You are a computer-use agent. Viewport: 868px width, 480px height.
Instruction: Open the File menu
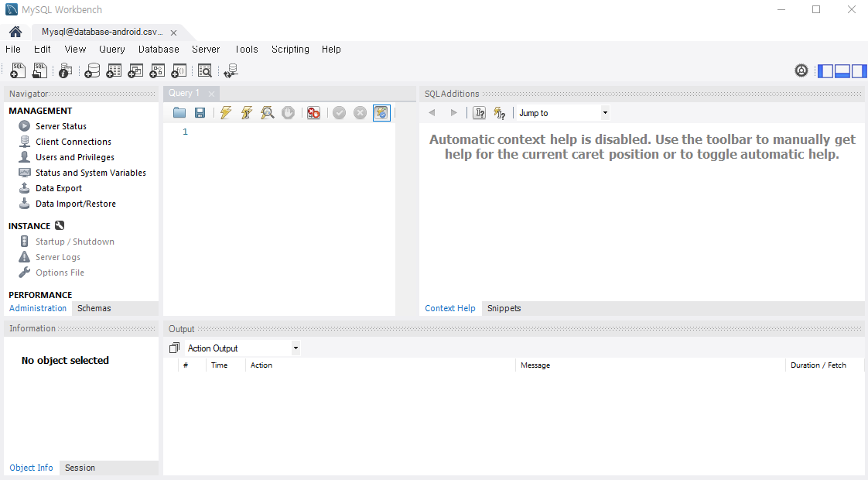click(12, 50)
